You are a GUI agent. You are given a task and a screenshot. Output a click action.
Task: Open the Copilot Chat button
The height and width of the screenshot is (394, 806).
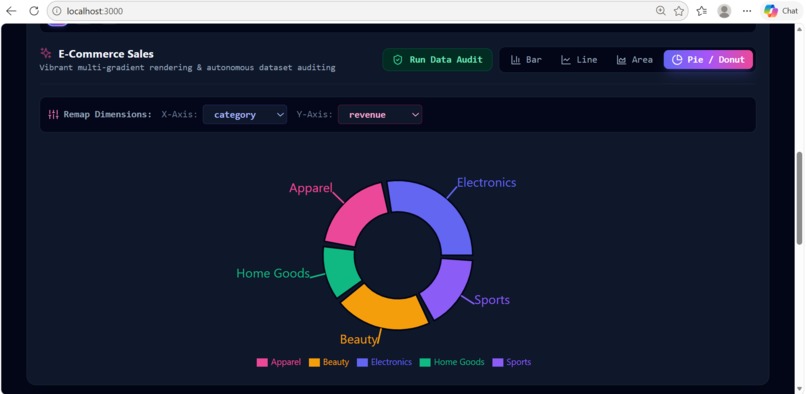[x=781, y=11]
